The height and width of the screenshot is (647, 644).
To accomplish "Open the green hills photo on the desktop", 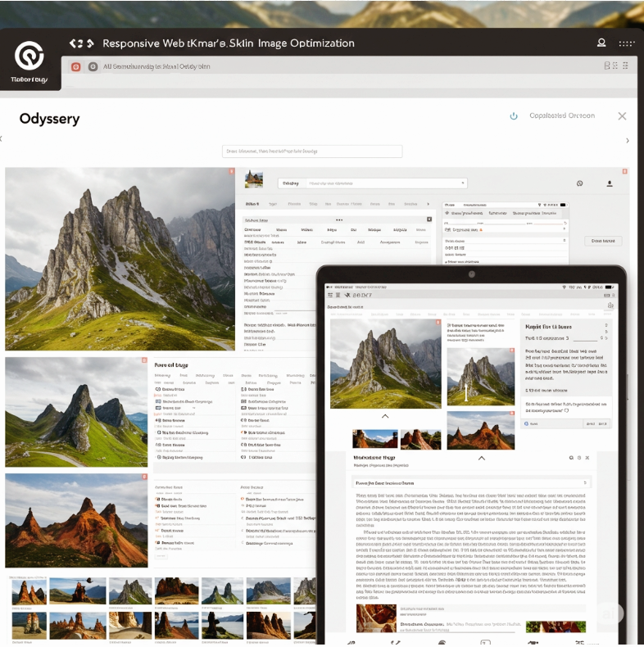I will click(x=76, y=412).
